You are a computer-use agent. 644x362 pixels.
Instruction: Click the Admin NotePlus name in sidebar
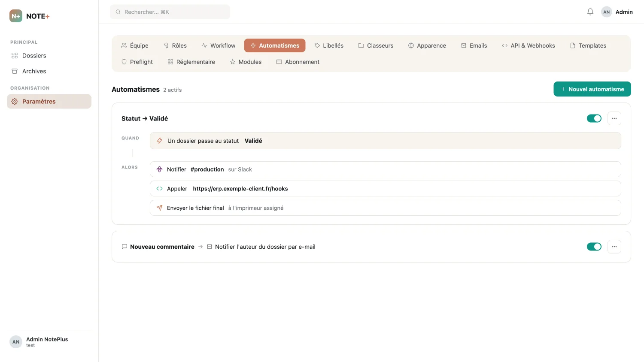(47, 339)
